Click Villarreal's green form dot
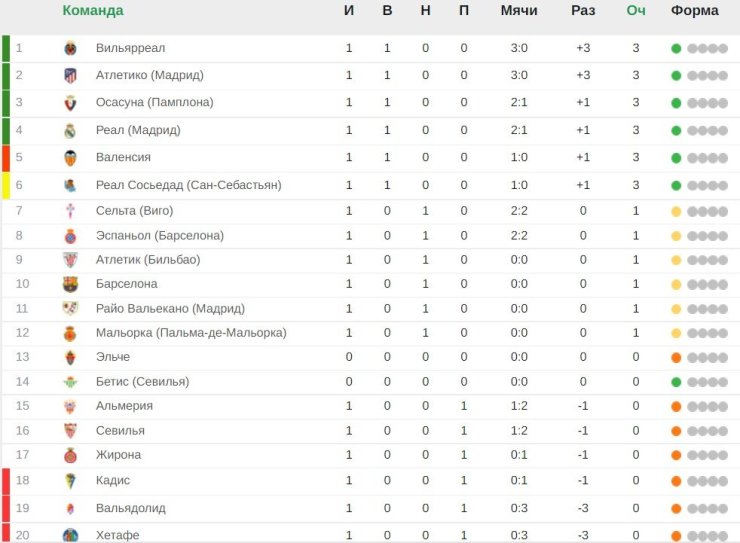Screen dimensions: 740x543 click(x=676, y=48)
